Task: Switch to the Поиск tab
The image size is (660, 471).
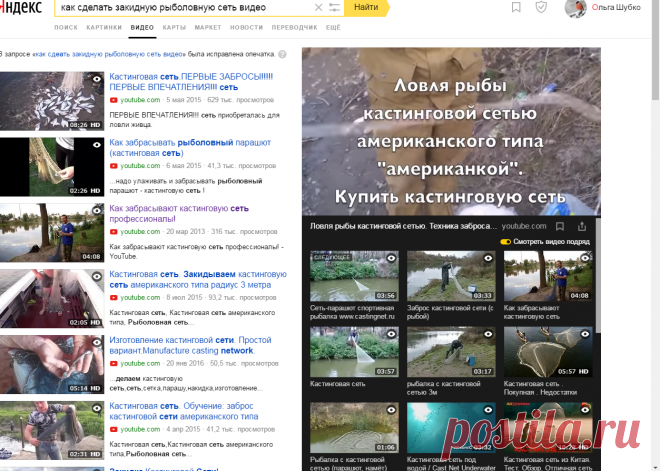Action: [x=66, y=27]
